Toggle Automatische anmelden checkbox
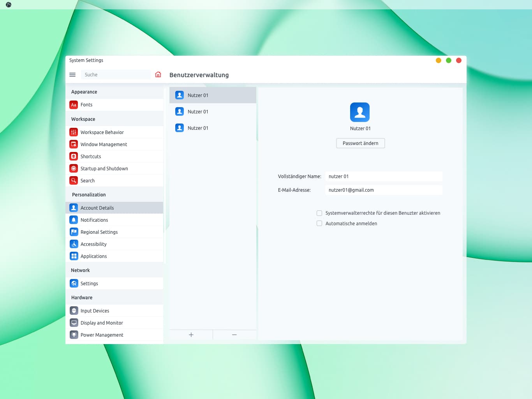This screenshot has height=399, width=532. point(319,224)
